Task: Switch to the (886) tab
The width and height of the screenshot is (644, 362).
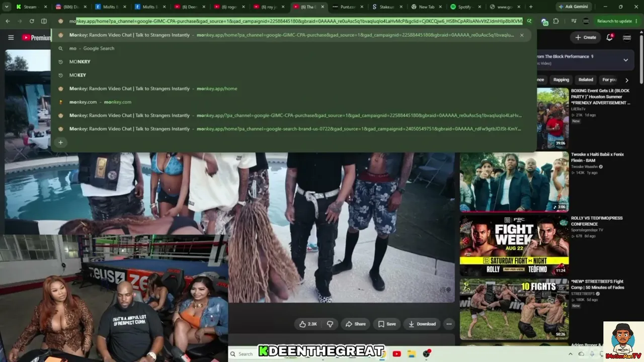Action: (x=70, y=7)
